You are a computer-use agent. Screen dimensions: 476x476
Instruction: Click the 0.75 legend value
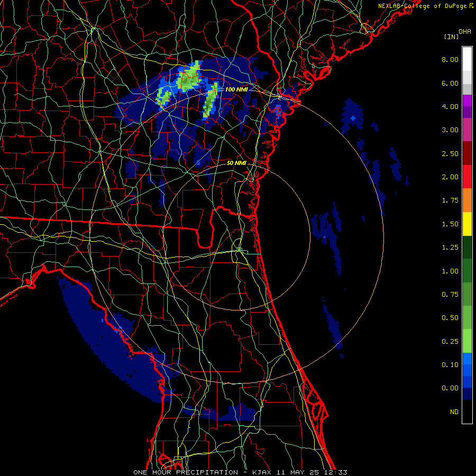coord(450,295)
